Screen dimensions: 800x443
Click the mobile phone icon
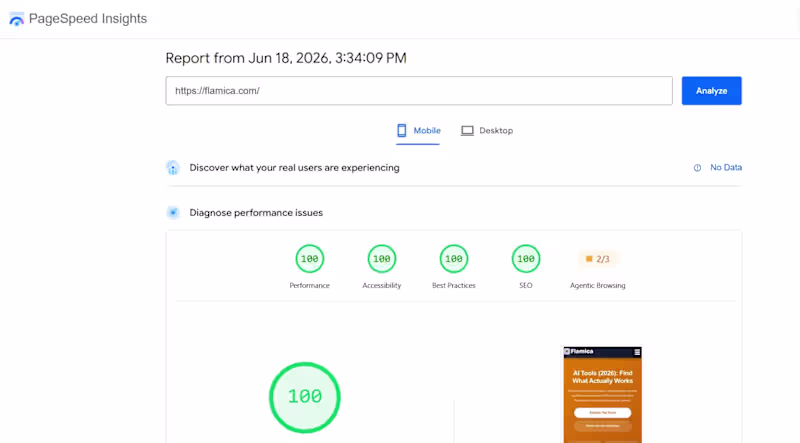coord(402,131)
